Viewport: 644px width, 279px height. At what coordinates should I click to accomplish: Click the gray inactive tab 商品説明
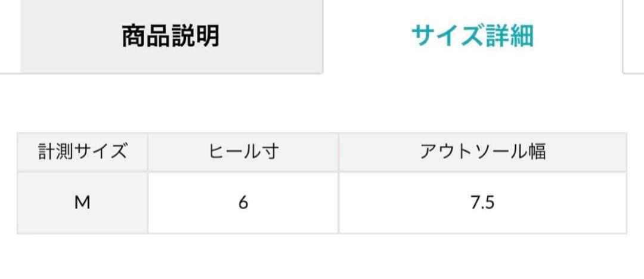[171, 36]
